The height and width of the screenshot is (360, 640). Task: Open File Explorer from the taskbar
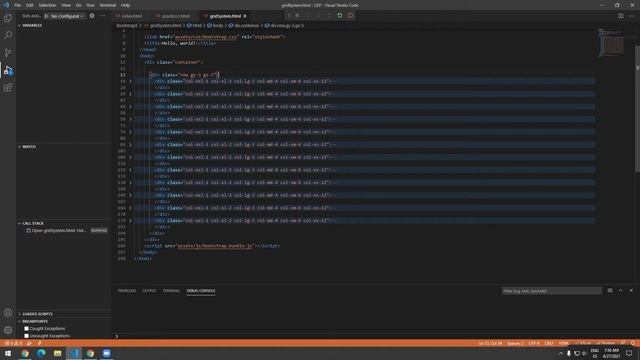click(x=58, y=353)
